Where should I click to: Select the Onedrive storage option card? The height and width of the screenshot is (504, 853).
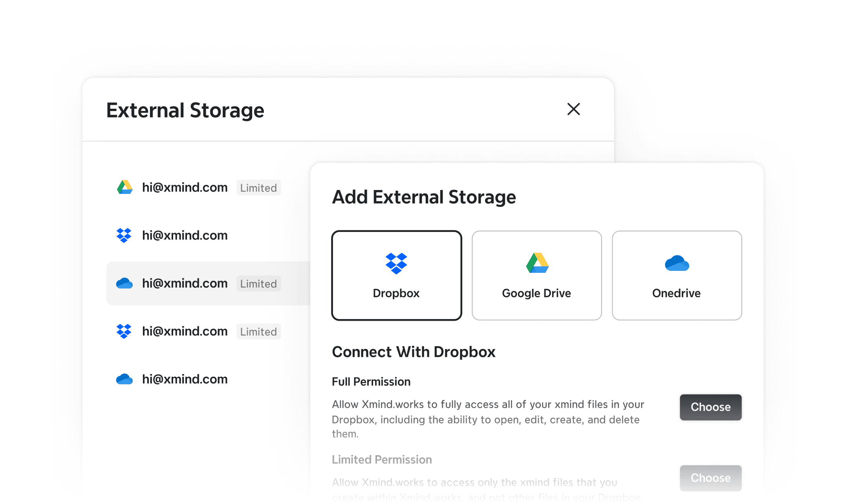(x=677, y=276)
